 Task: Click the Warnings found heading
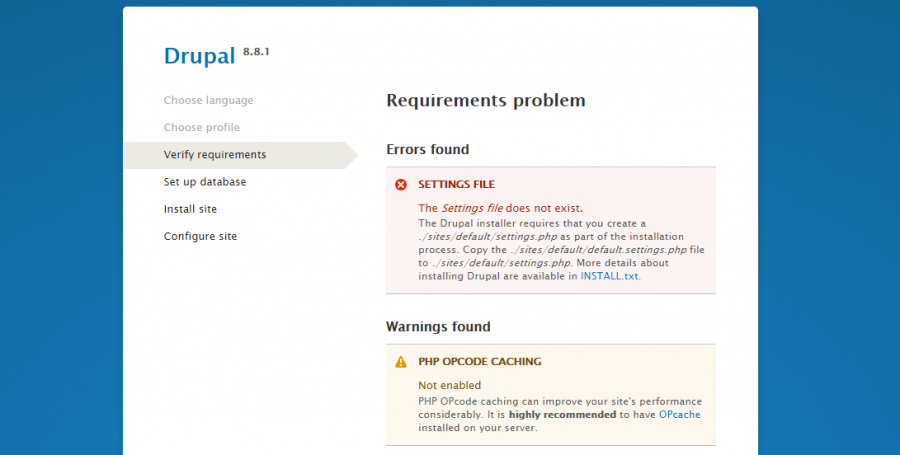coord(438,326)
